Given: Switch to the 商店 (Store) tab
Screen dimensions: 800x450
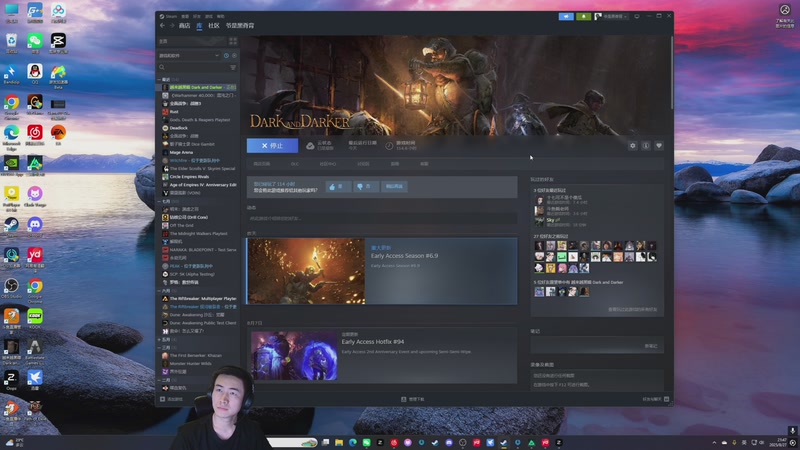Looking at the screenshot, I should tap(184, 26).
